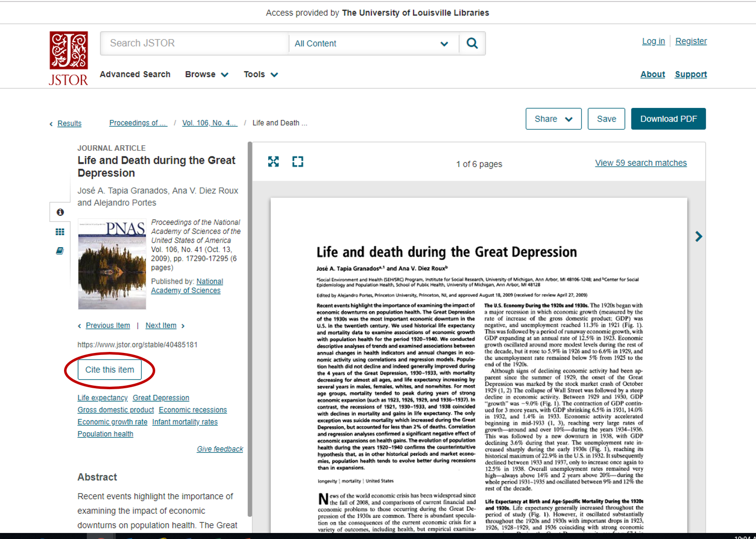
Task: Click the stable URL text
Action: pyautogui.click(x=138, y=345)
